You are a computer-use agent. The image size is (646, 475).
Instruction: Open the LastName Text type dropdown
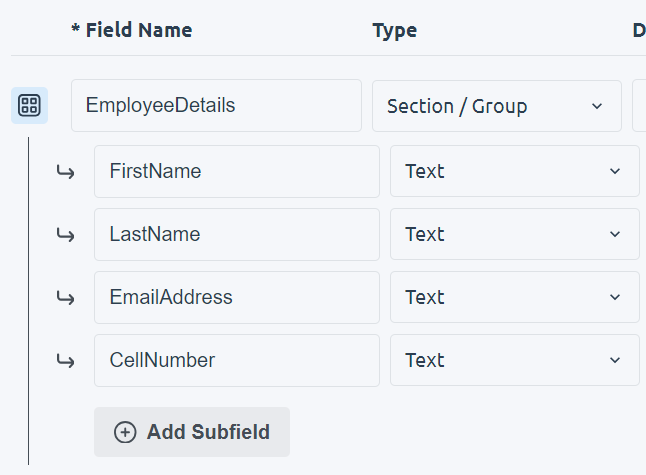click(x=514, y=234)
